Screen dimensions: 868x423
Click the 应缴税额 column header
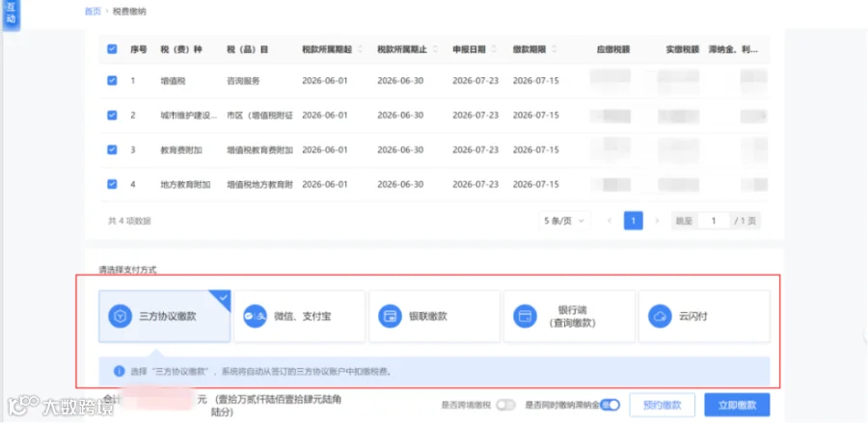[613, 49]
